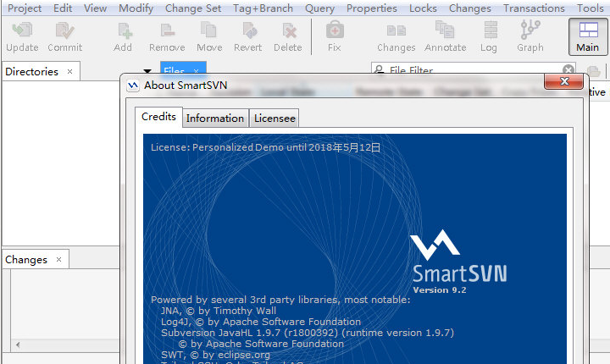Click the Changes toolbar icon
Screen dimensions: 610x364
coord(396,36)
